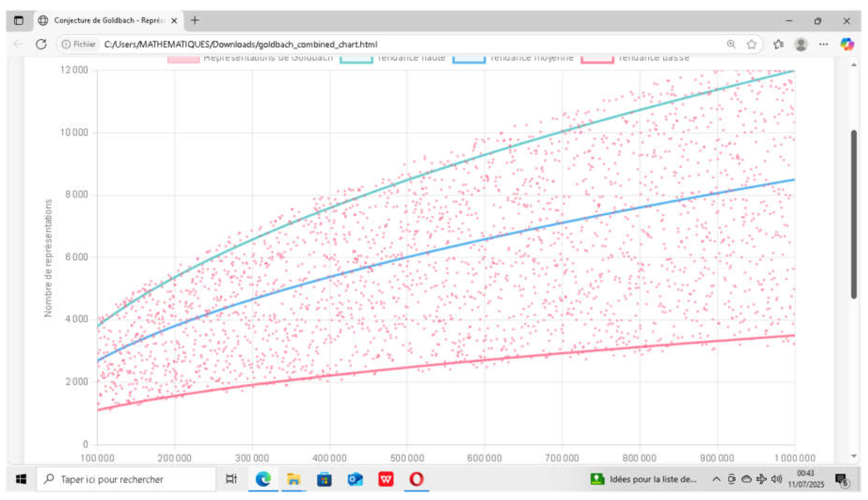The image size is (868, 500).
Task: Toggle Tendance moyenne legend series
Action: [x=531, y=58]
